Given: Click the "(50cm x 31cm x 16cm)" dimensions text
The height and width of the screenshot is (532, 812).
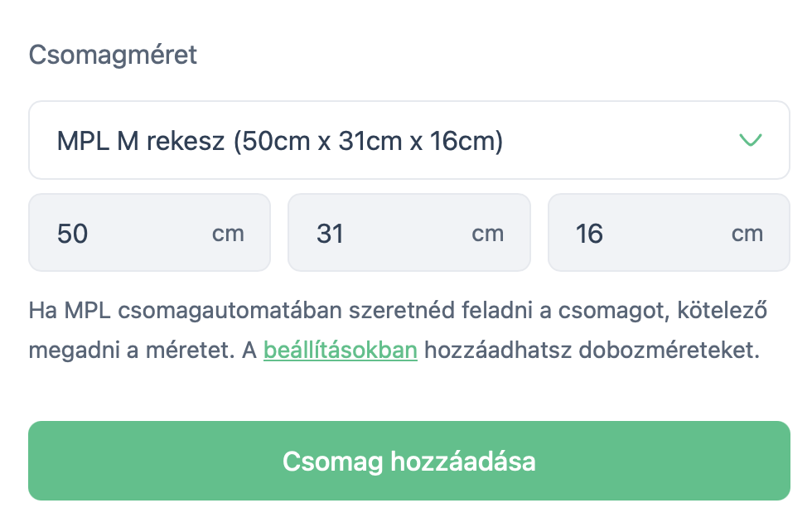Looking at the screenshot, I should (368, 141).
